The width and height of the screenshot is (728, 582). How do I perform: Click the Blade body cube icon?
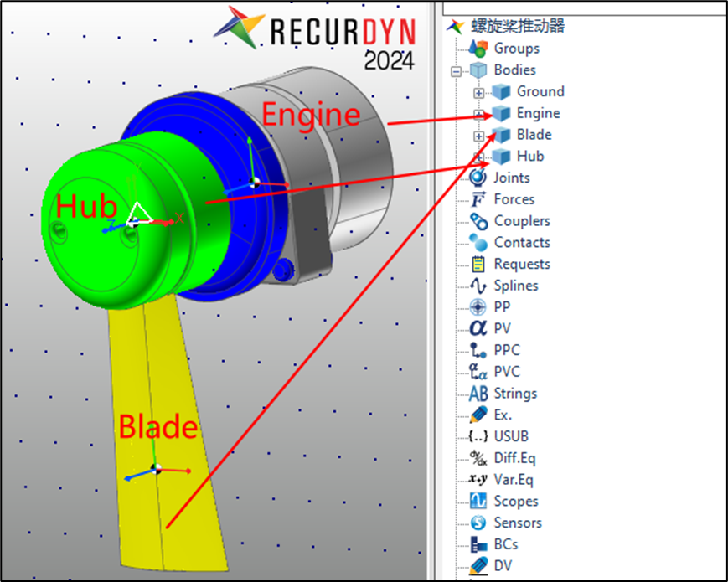501,135
